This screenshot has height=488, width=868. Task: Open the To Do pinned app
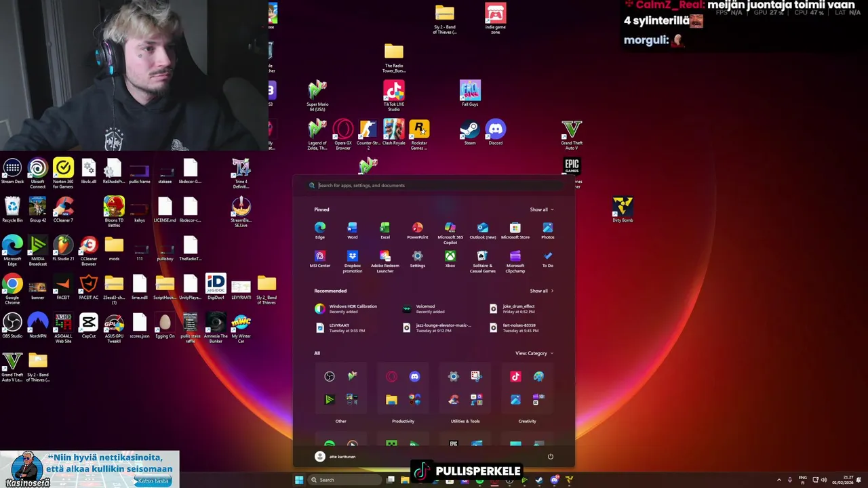548,259
